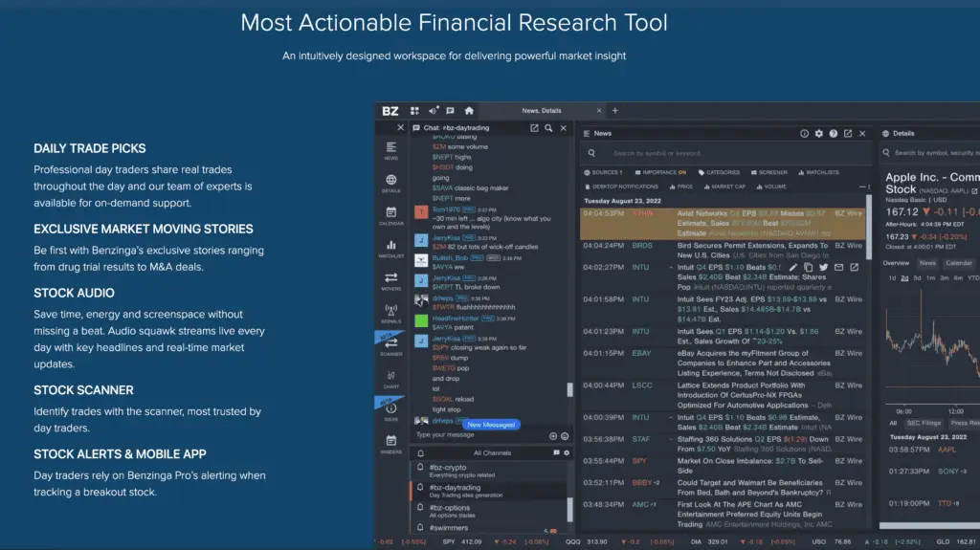Open the Screener filter dropdown
The width and height of the screenshot is (980, 550).
768,172
